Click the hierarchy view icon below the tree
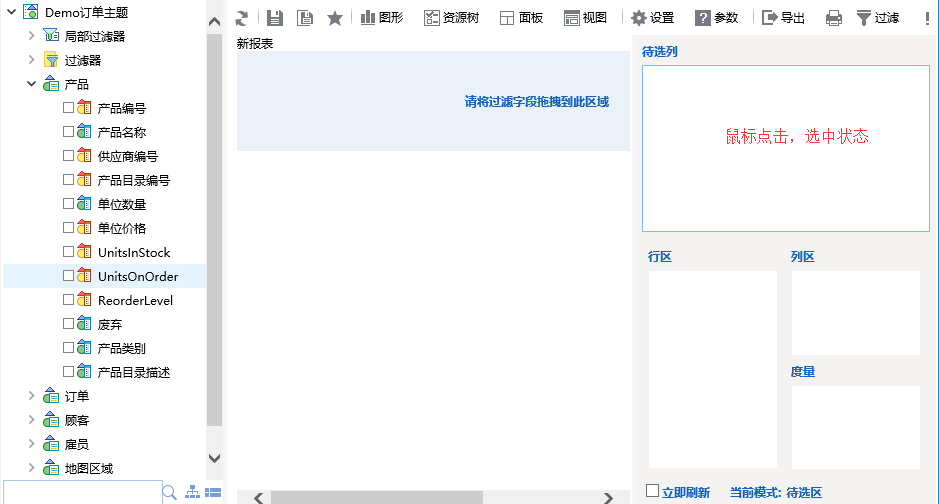Screen dimensions: 939x504 pos(192,492)
